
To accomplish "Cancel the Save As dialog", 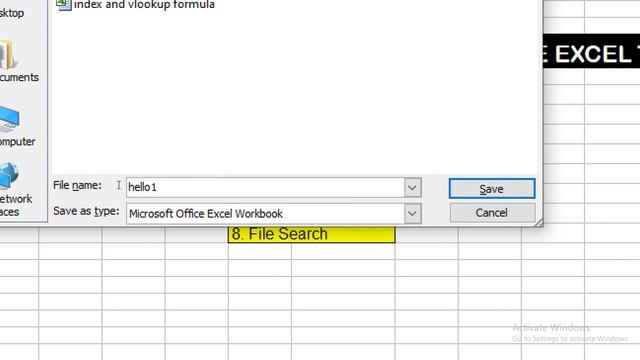I will (492, 213).
